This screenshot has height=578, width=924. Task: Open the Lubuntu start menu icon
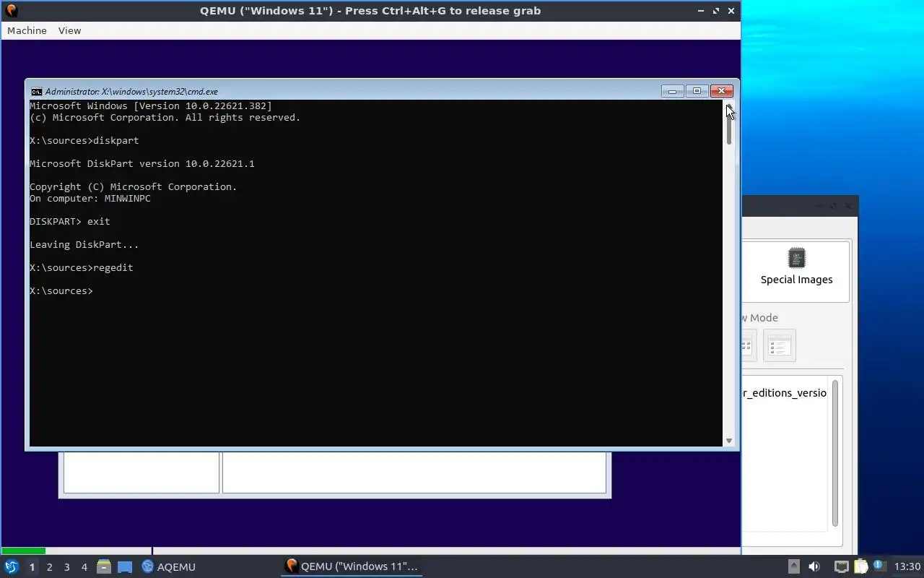(11, 567)
